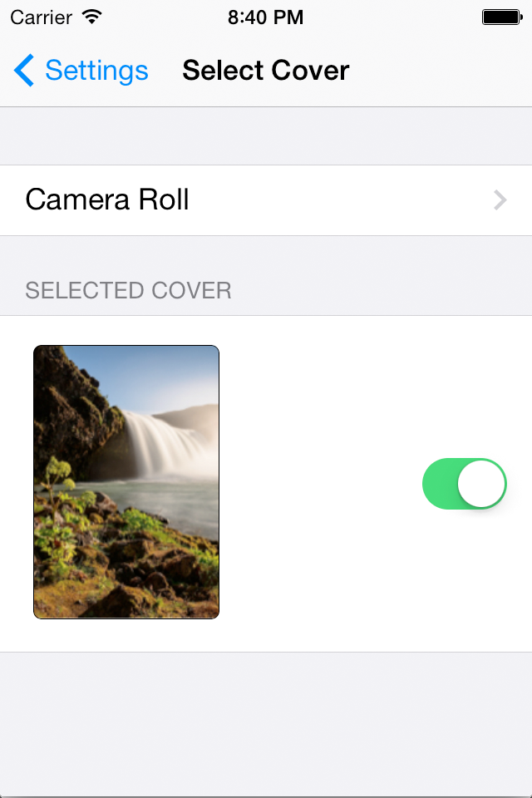This screenshot has height=798, width=532.
Task: Open the Camera Roll row
Action: (x=249, y=200)
